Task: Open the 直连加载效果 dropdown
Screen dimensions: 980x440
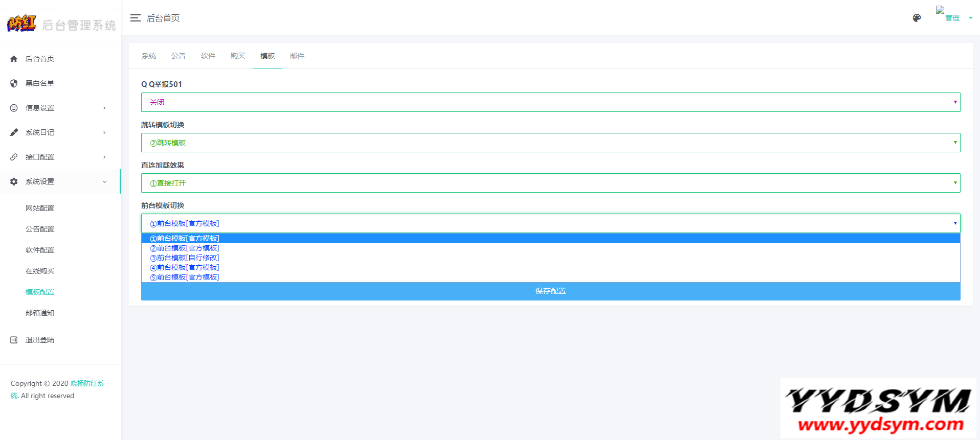Action: pyautogui.click(x=550, y=183)
